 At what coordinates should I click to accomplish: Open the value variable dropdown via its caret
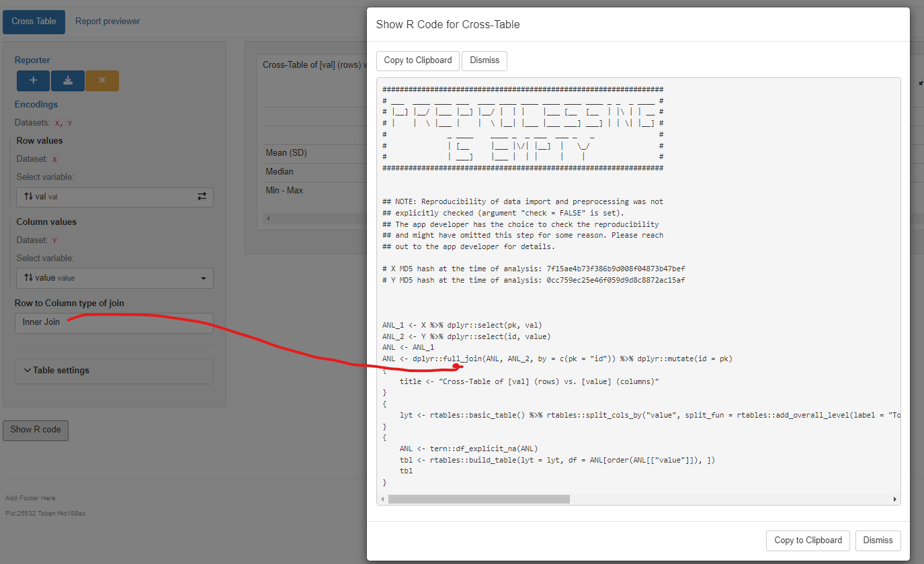point(203,278)
